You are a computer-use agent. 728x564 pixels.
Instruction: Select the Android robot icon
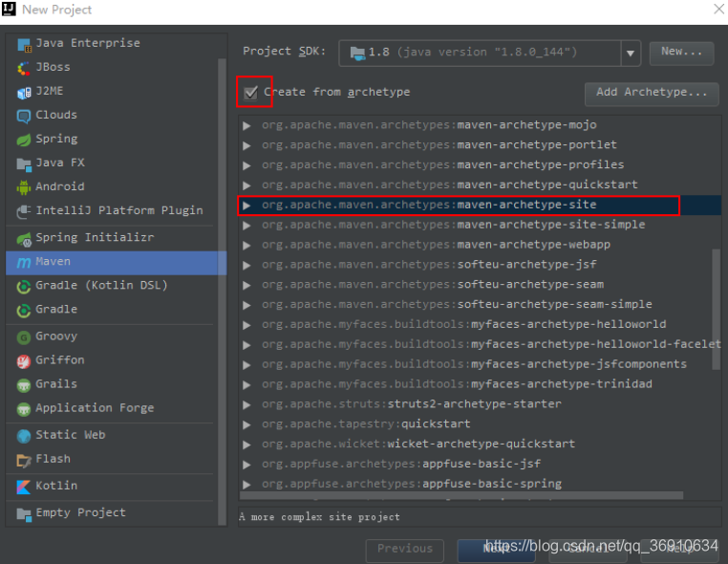[24, 187]
